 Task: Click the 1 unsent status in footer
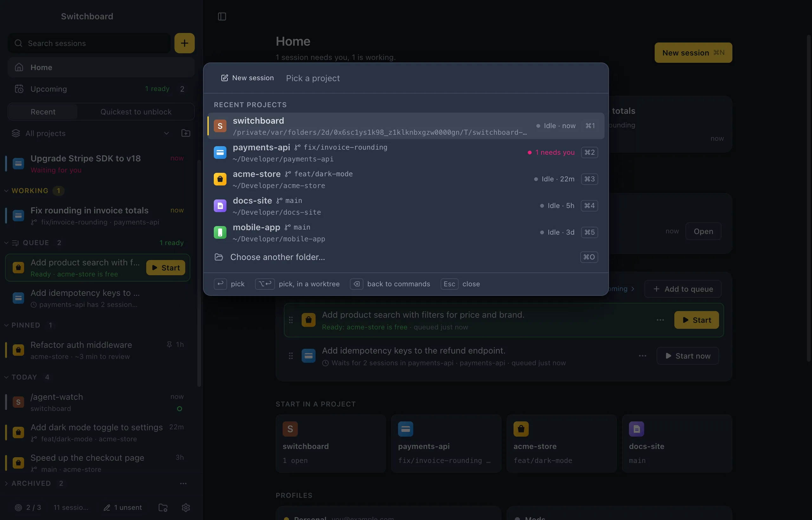(x=123, y=507)
